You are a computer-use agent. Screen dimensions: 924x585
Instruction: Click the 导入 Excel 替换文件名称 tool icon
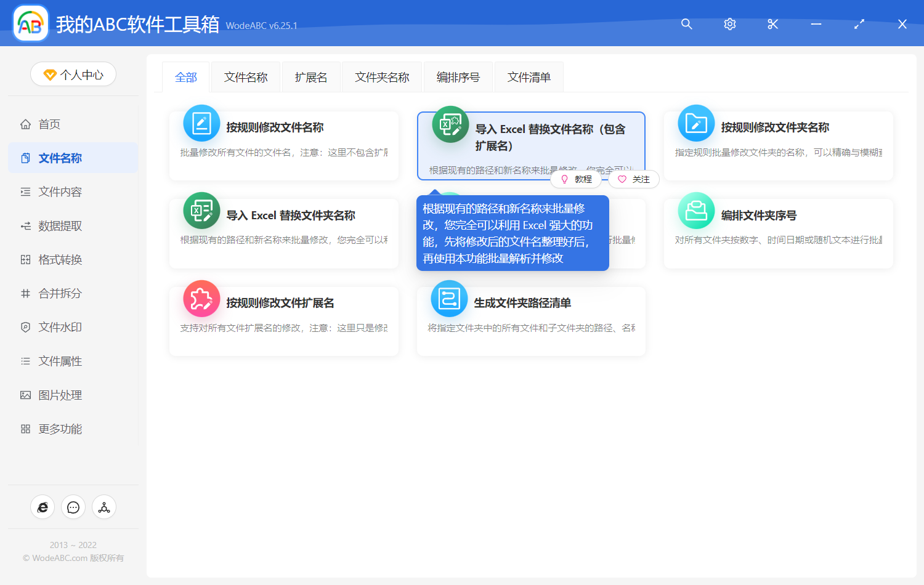(x=449, y=123)
